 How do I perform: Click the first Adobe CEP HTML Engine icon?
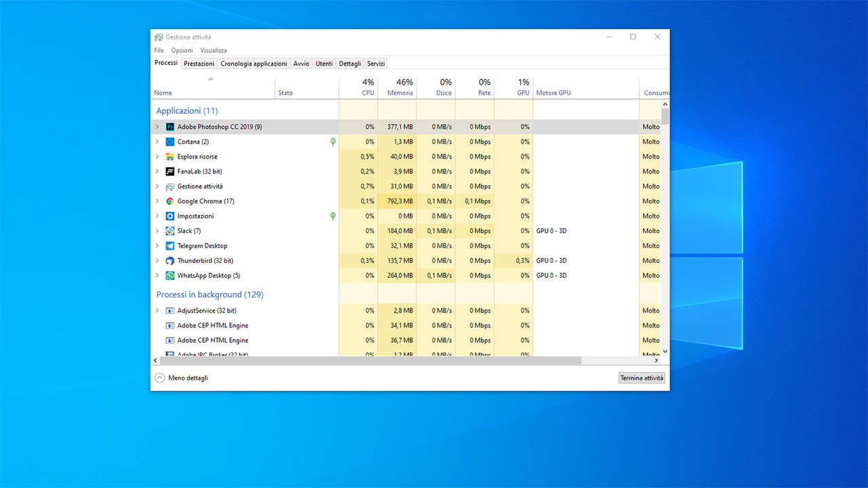[x=170, y=325]
